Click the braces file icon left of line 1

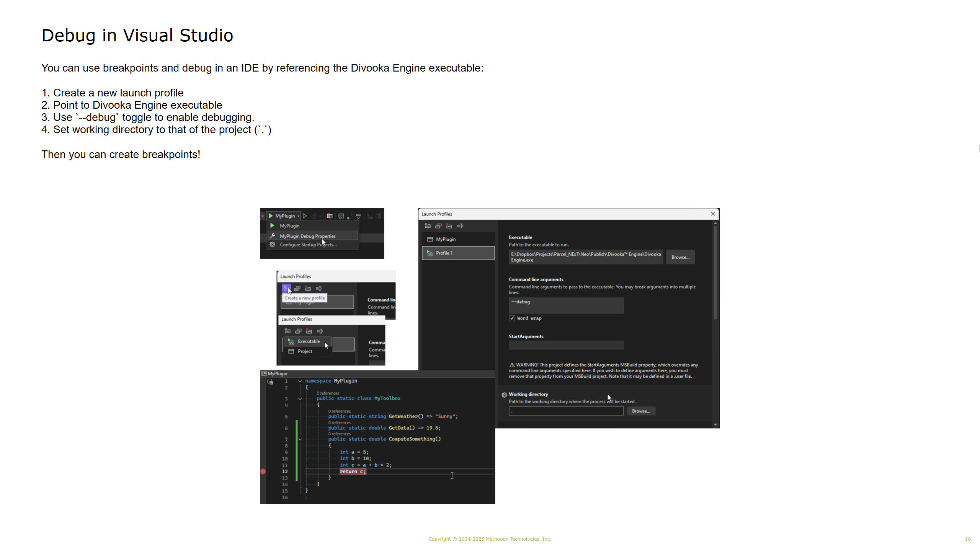tap(270, 381)
